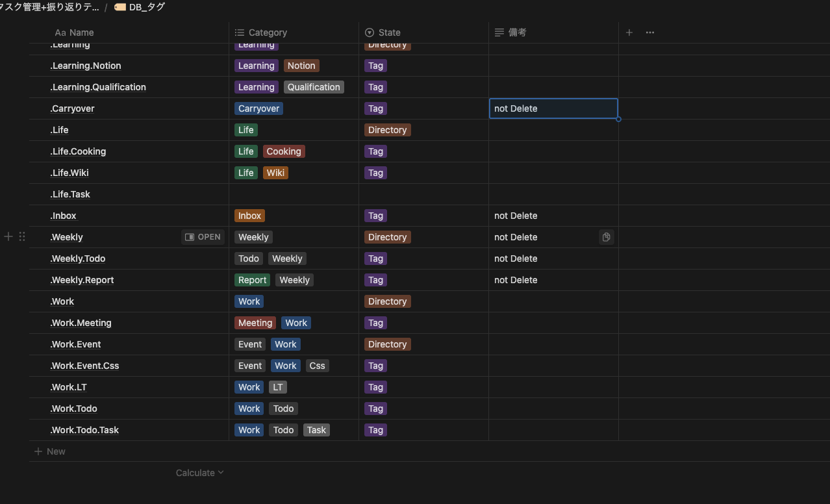Viewport: 830px width, 504px height.
Task: Click the Inbox category tag
Action: pyautogui.click(x=249, y=216)
